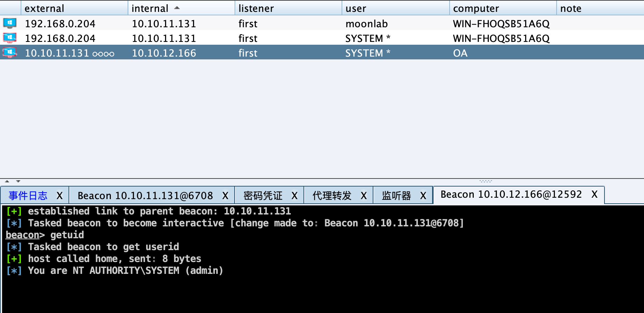Sort sessions by the user column header
This screenshot has width=644, height=313.
(356, 8)
